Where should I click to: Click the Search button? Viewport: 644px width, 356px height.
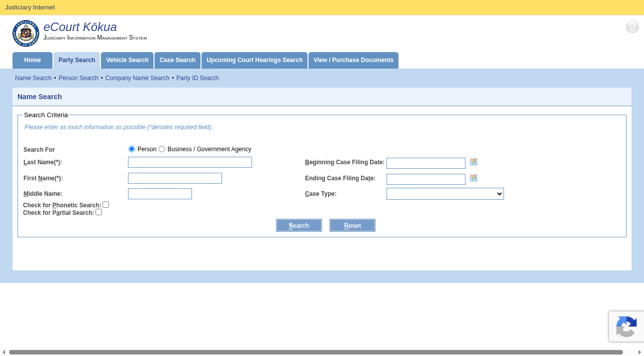coord(299,225)
